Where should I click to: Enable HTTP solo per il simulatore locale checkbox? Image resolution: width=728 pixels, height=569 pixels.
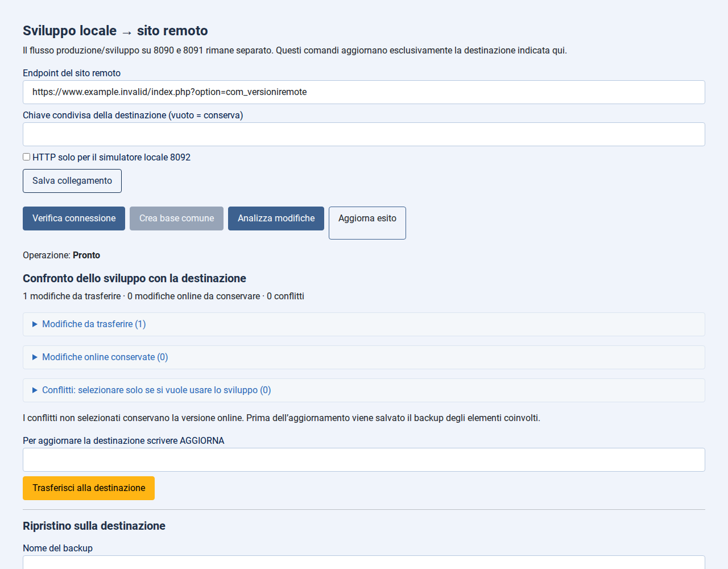[27, 157]
